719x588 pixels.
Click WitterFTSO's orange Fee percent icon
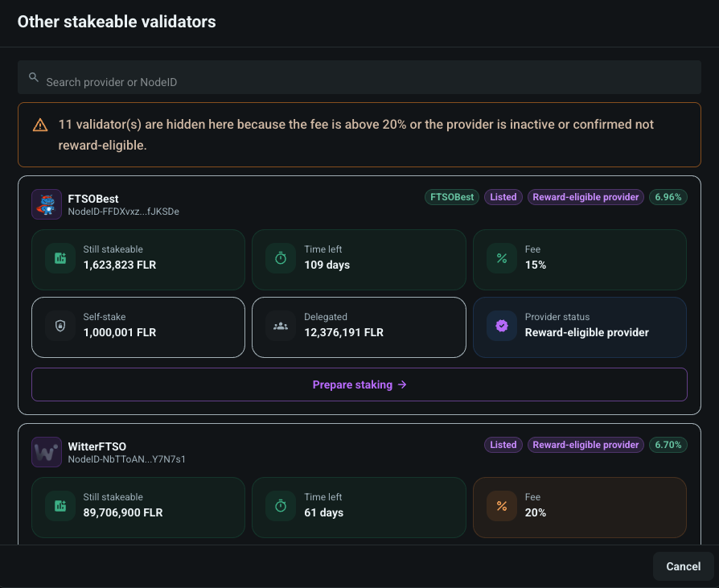(x=502, y=506)
